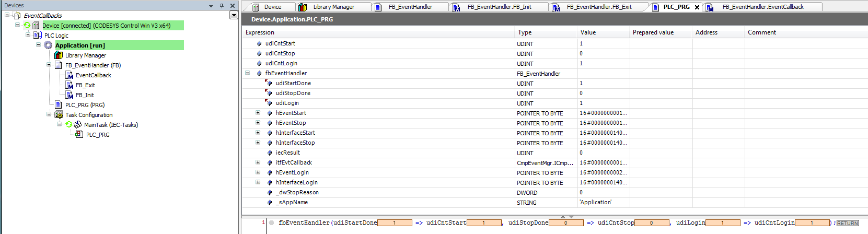The width and height of the screenshot is (868, 234).
Task: Close the PLC_PRG tab
Action: [x=697, y=7]
